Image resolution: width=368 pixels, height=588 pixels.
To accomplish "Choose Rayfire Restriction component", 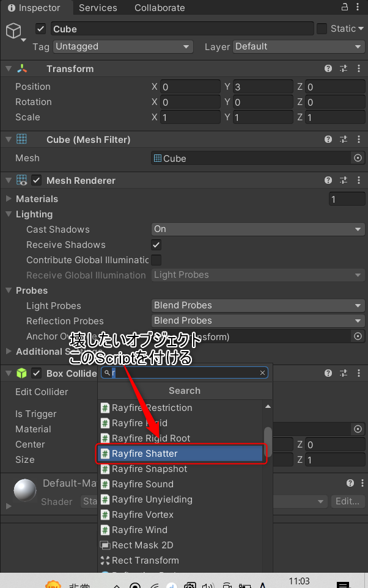I will tap(180, 408).
